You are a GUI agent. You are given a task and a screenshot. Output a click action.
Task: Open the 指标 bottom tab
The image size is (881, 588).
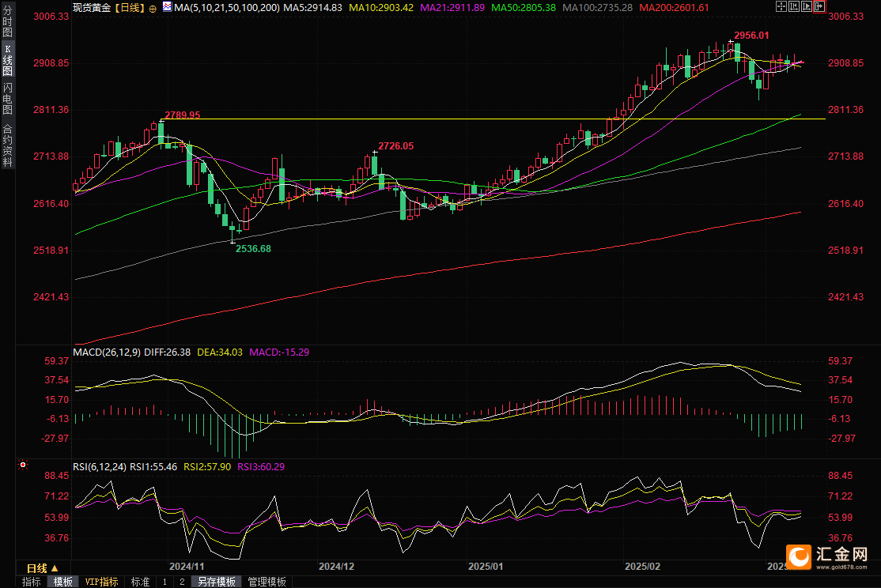[32, 582]
